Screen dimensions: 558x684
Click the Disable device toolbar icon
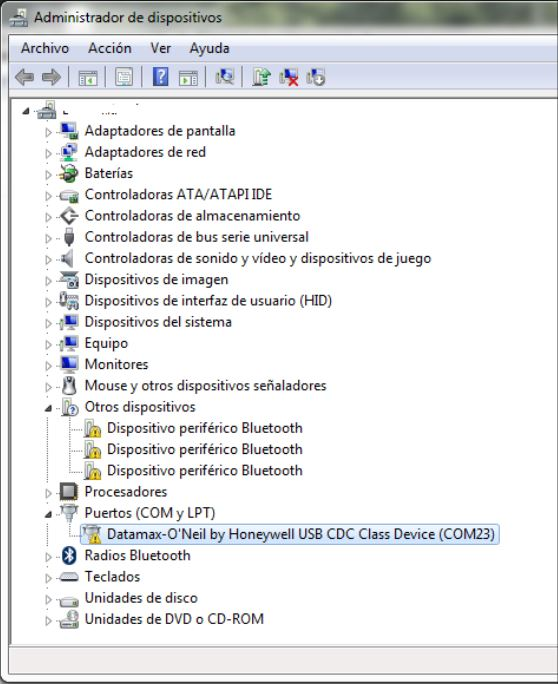[316, 77]
